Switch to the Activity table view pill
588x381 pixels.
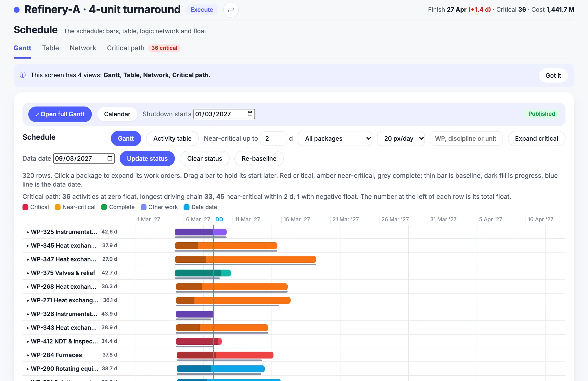point(172,138)
